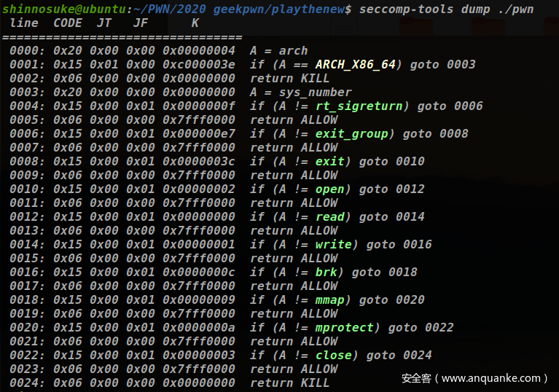Click 'ARCH_X86_64' on line 0001
The width and height of the screenshot is (559, 392).
click(355, 65)
